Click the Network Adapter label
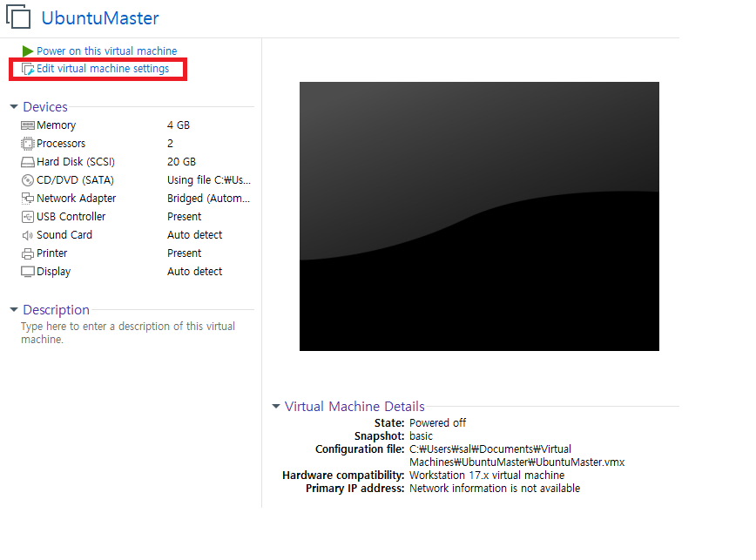Viewport: 756px width, 560px height. (76, 199)
